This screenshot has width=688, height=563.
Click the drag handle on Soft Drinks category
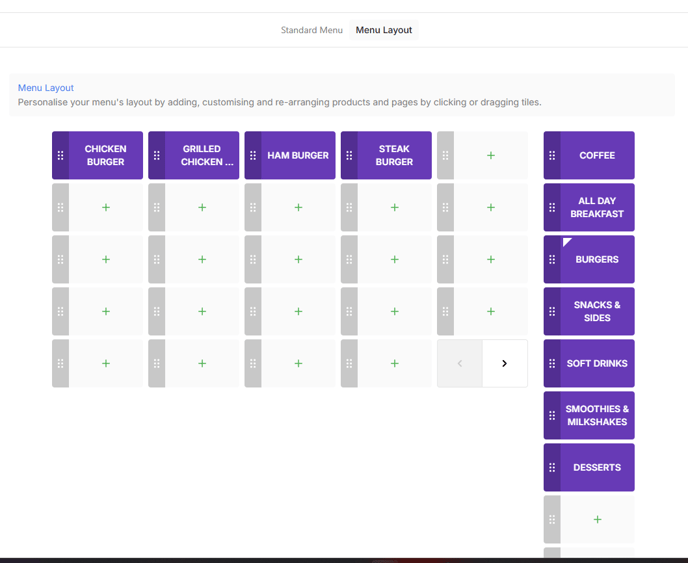pyautogui.click(x=552, y=364)
